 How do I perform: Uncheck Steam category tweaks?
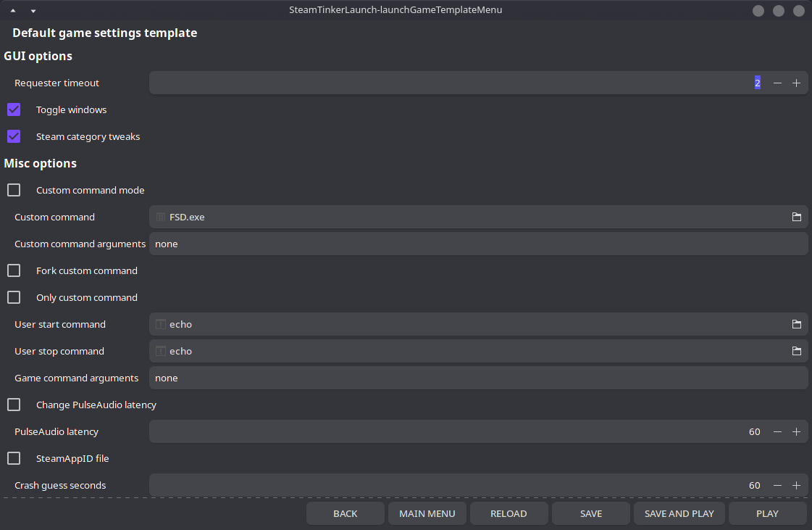point(13,136)
